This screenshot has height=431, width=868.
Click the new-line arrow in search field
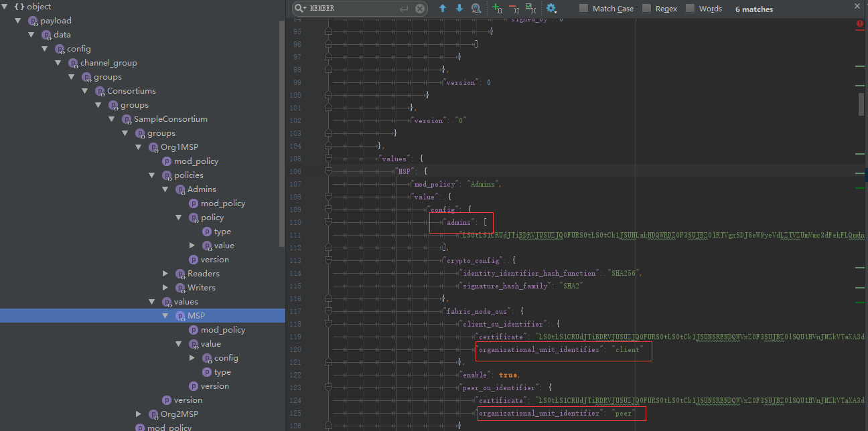coord(404,9)
